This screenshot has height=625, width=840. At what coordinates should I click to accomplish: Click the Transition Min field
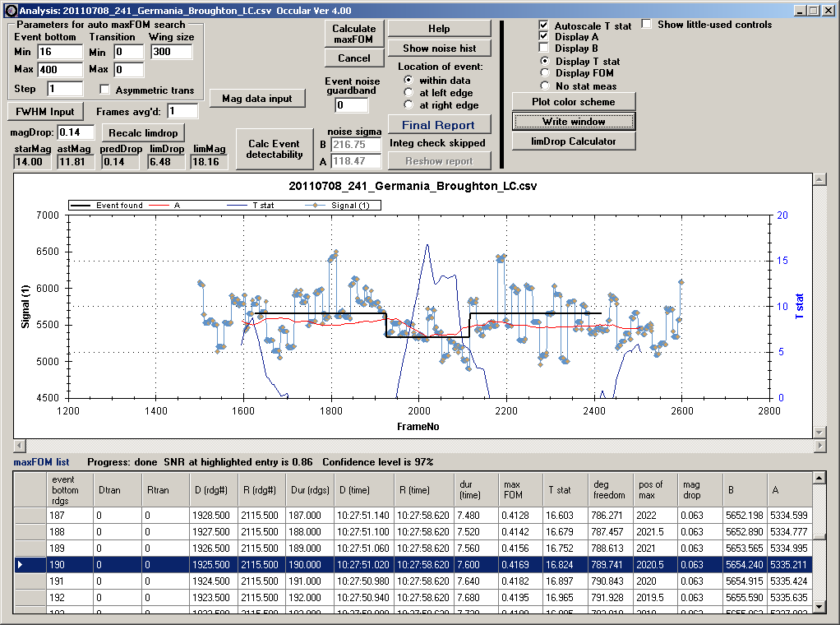tap(128, 52)
